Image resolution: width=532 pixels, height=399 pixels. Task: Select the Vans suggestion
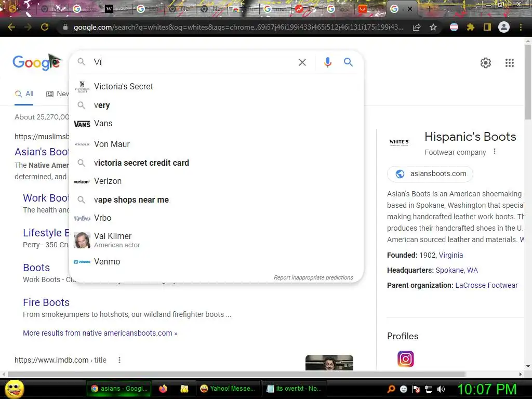pos(216,124)
